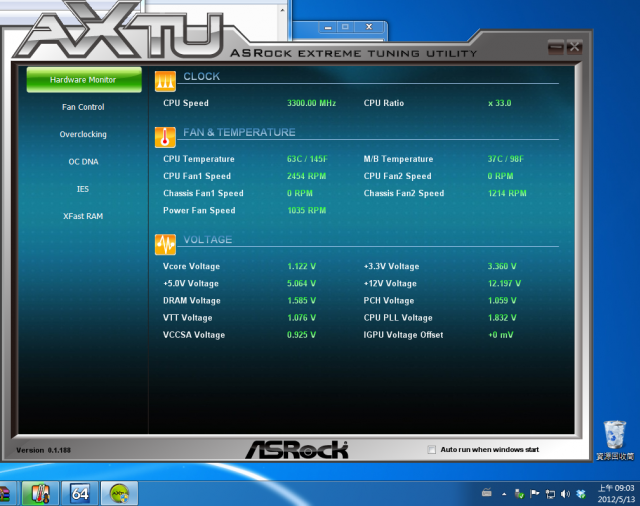Click PCH Voltage value 1.059 V
Screen dimensions: 640x506
click(502, 301)
